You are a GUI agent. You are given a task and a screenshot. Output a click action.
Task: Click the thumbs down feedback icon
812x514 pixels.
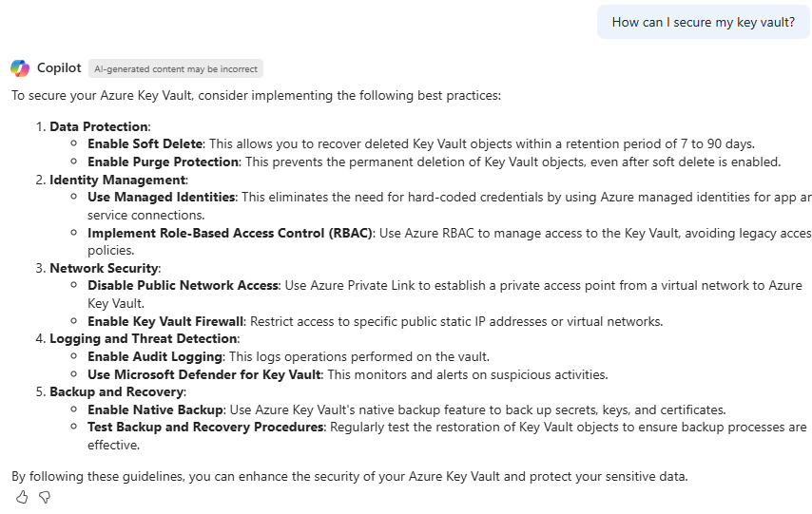coord(44,497)
